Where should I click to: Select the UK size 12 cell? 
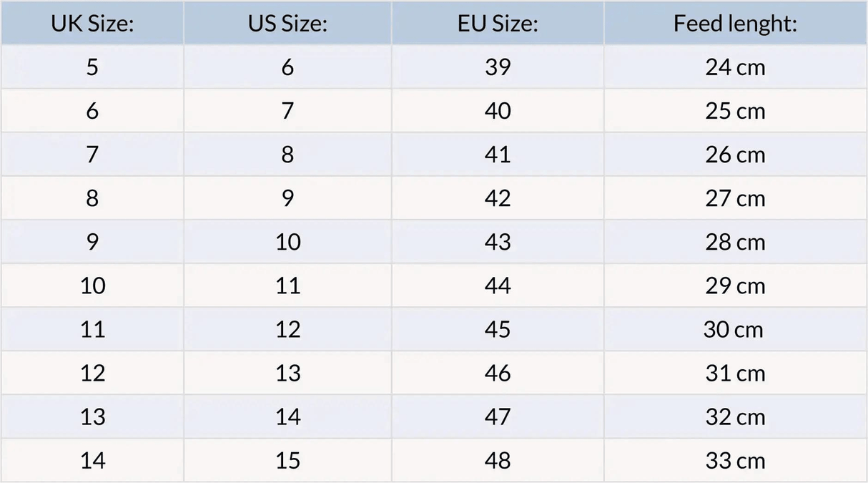coord(92,373)
